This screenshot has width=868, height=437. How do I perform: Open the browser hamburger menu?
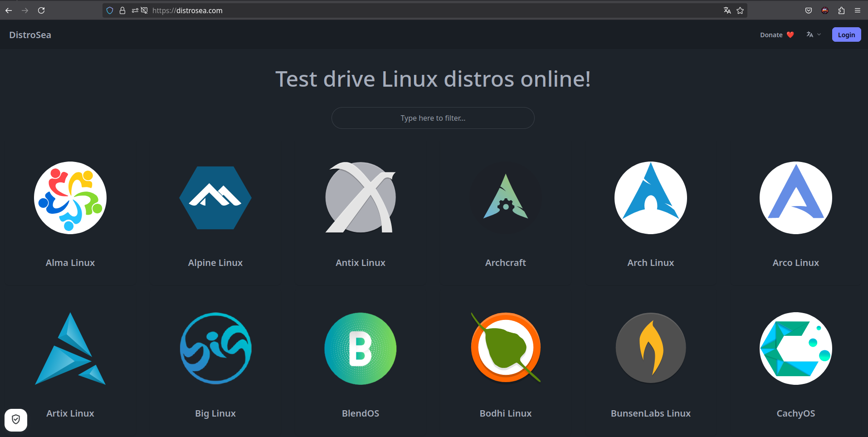[x=858, y=10]
